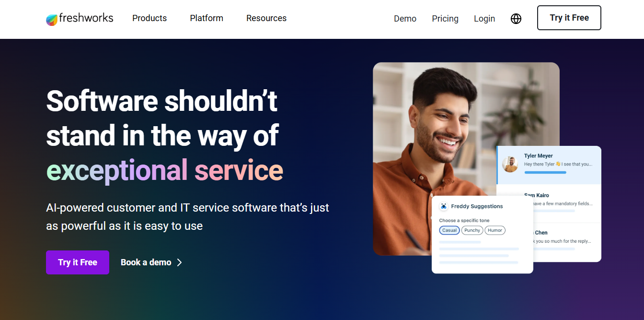Expand the Platform navigation menu
This screenshot has height=320, width=644.
tap(206, 18)
